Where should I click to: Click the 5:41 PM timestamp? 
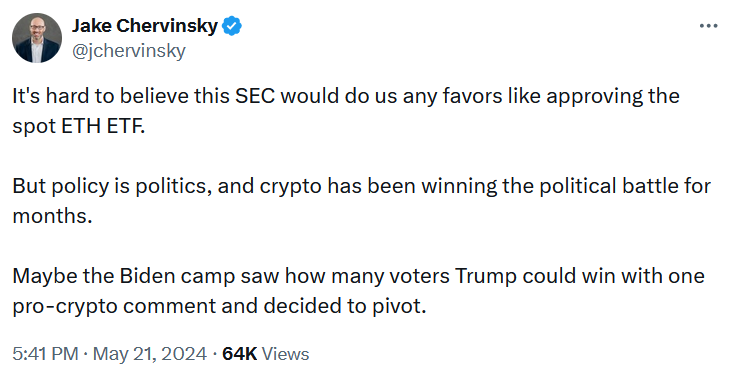pos(45,354)
